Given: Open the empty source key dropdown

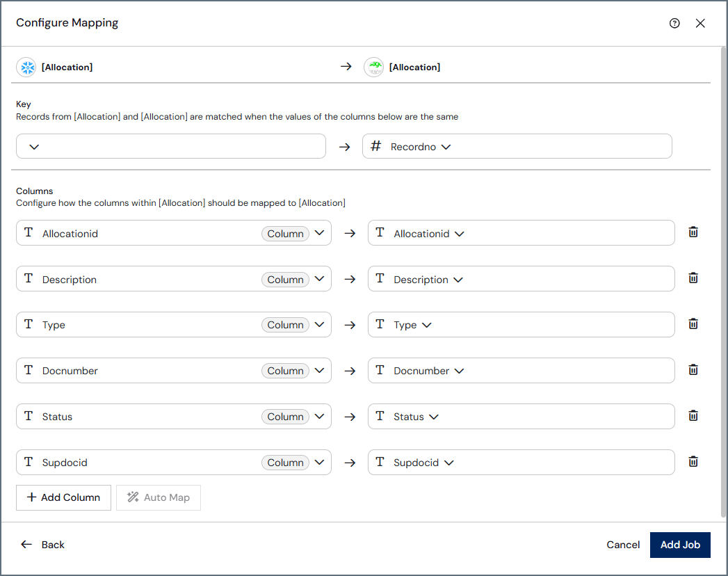Looking at the screenshot, I should point(171,146).
